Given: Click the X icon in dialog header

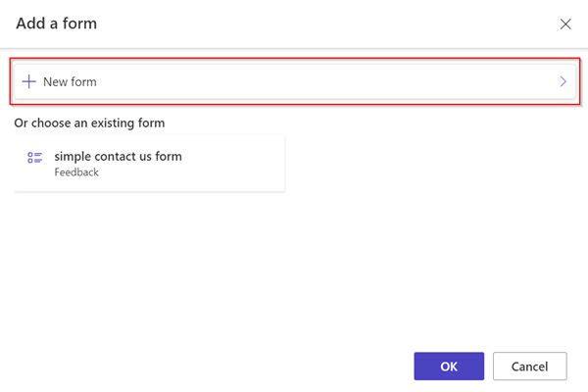Looking at the screenshot, I should point(565,24).
